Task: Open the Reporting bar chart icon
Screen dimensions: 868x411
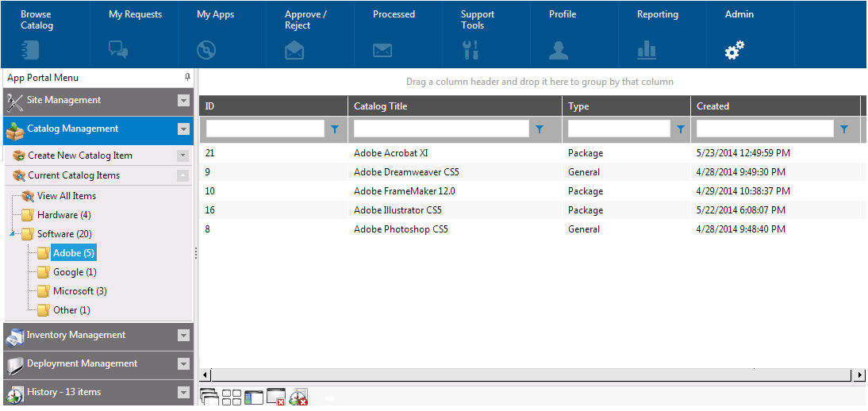Action: [x=647, y=50]
